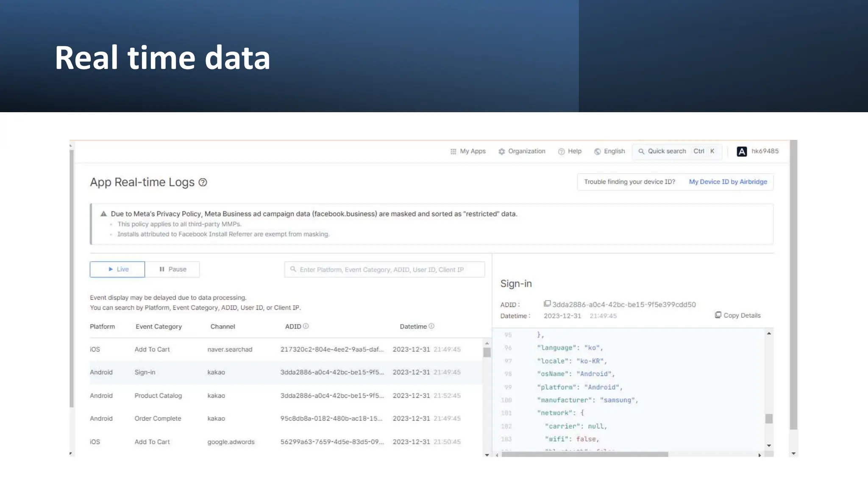The image size is (868, 488).
Task: Open My Device ID by Airbridge link
Action: coord(728,182)
